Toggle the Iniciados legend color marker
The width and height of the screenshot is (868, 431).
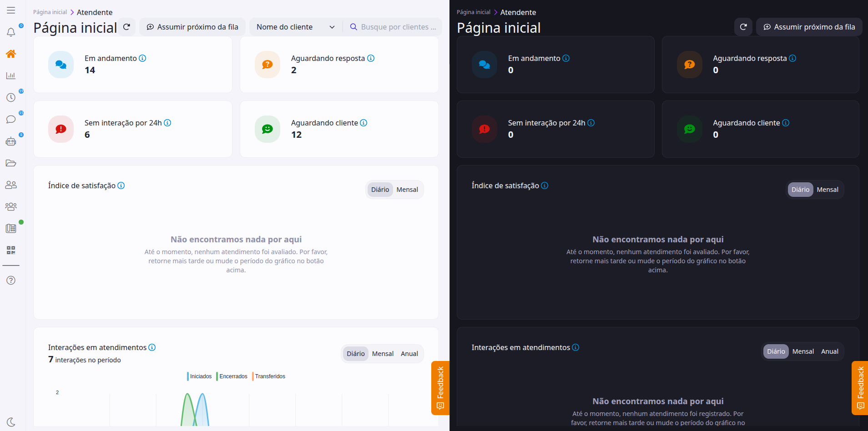pyautogui.click(x=188, y=376)
